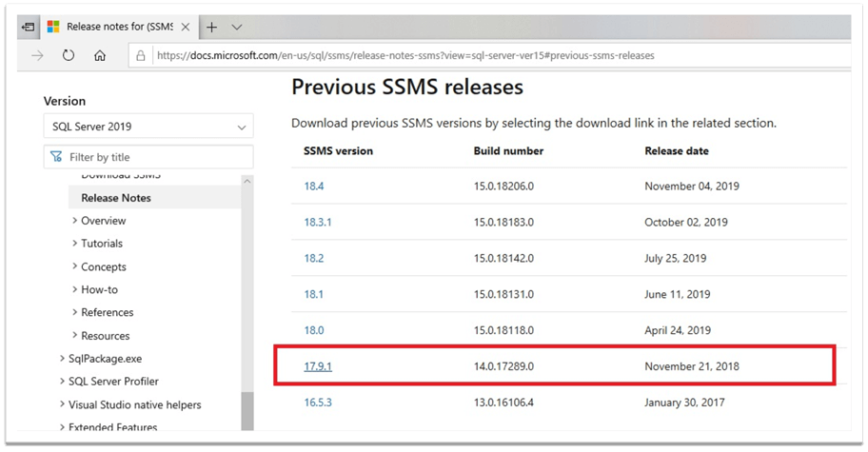Open the Concepts sidebar item
The width and height of the screenshot is (868, 452).
tap(104, 266)
